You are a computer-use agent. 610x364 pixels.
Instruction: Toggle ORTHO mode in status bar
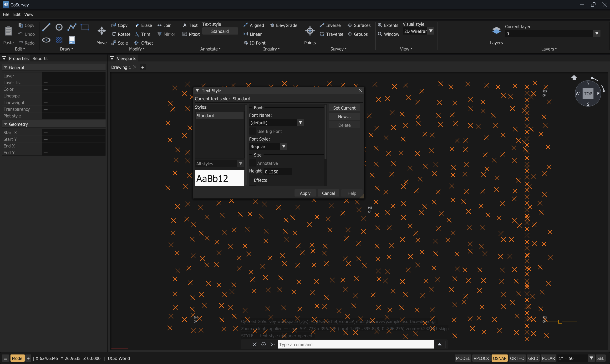coord(517,358)
